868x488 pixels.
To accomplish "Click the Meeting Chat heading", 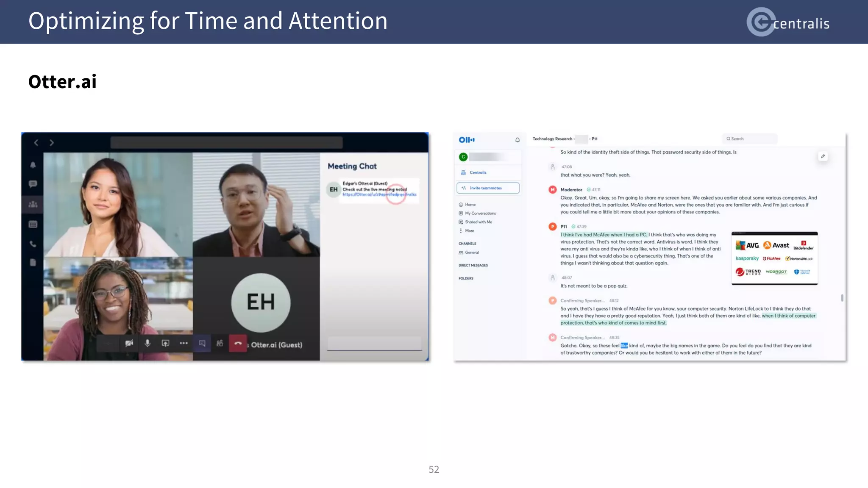I will (352, 166).
